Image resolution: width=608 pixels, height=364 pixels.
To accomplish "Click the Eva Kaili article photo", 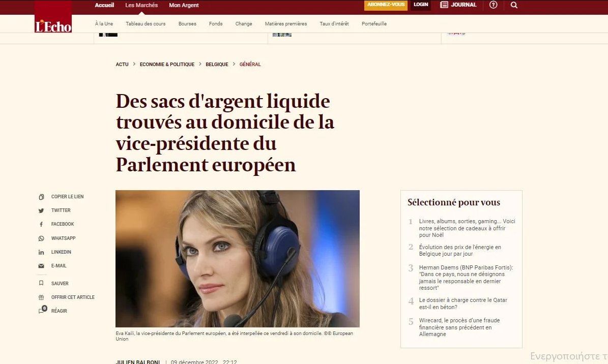I will click(x=237, y=259).
